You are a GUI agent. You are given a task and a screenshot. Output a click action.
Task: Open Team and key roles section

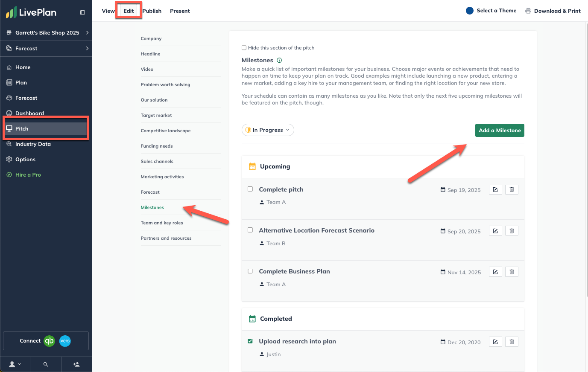(162, 223)
